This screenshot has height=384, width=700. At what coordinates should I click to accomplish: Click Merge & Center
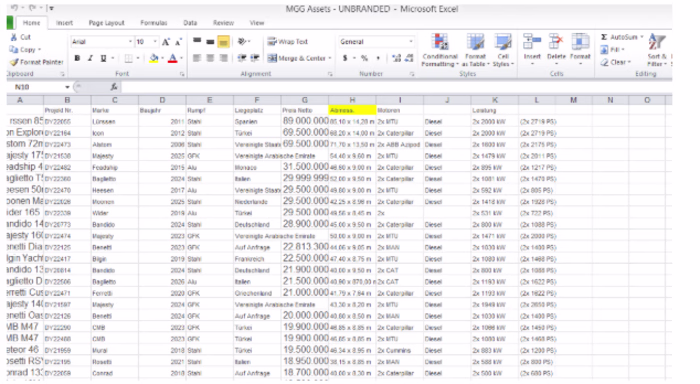tap(297, 58)
